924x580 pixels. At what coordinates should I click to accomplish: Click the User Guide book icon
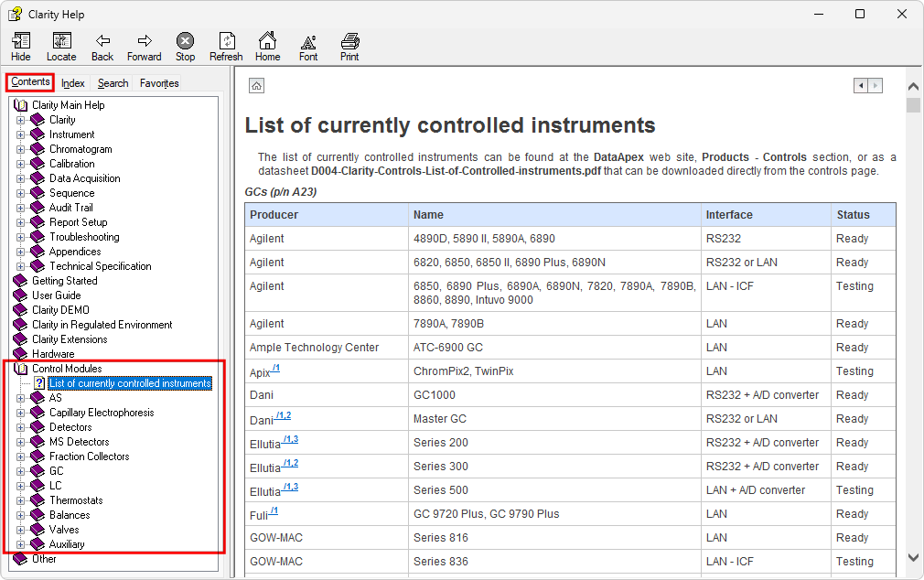[20, 295]
